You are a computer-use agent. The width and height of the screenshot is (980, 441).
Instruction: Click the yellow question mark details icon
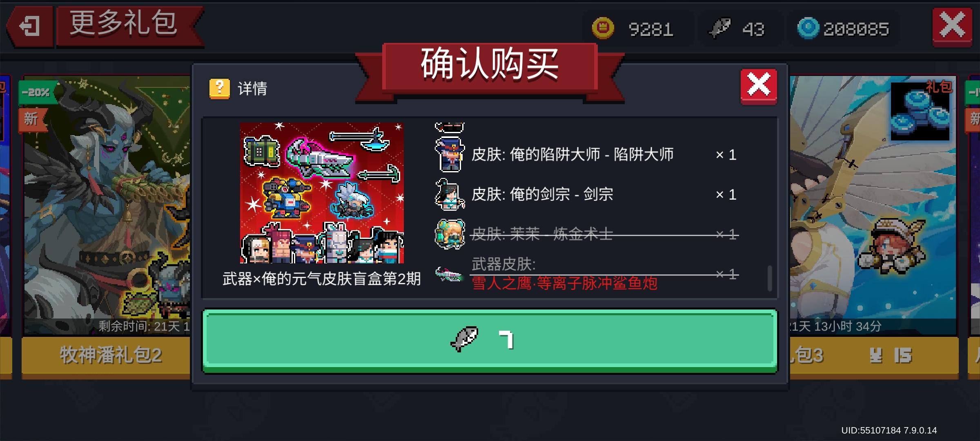[220, 89]
